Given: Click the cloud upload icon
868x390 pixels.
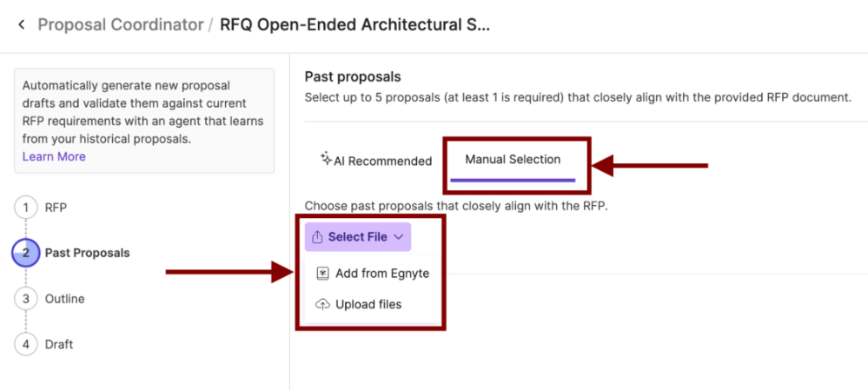Looking at the screenshot, I should click(322, 304).
